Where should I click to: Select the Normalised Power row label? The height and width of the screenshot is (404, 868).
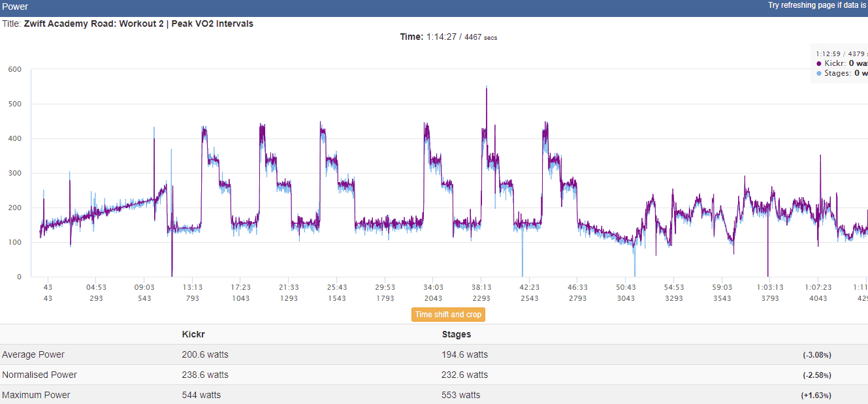[x=39, y=375]
